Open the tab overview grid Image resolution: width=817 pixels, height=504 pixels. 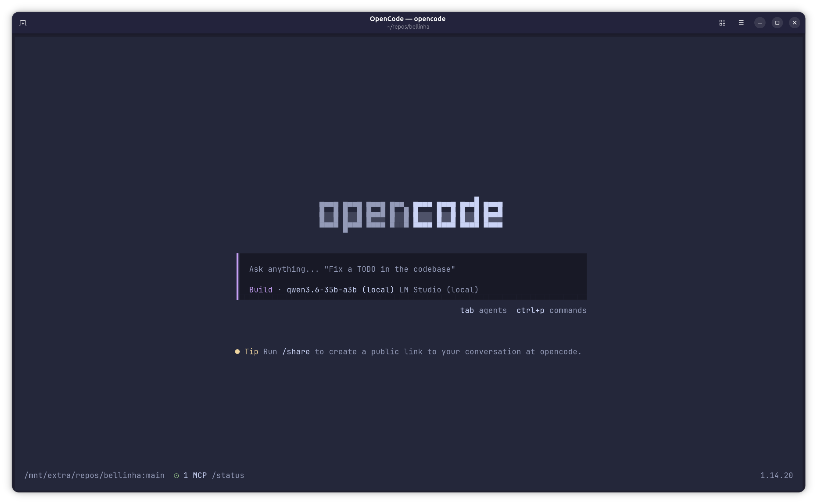click(722, 23)
